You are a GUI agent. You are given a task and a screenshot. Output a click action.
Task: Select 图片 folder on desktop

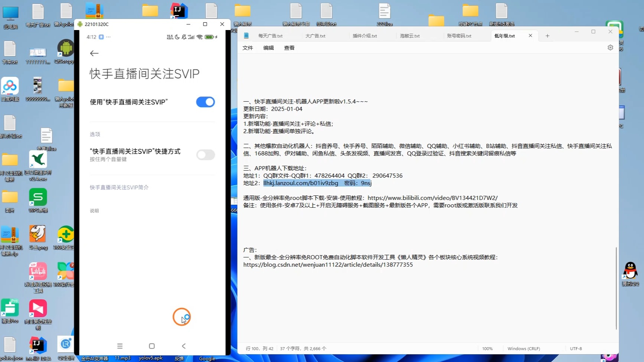coord(10,201)
